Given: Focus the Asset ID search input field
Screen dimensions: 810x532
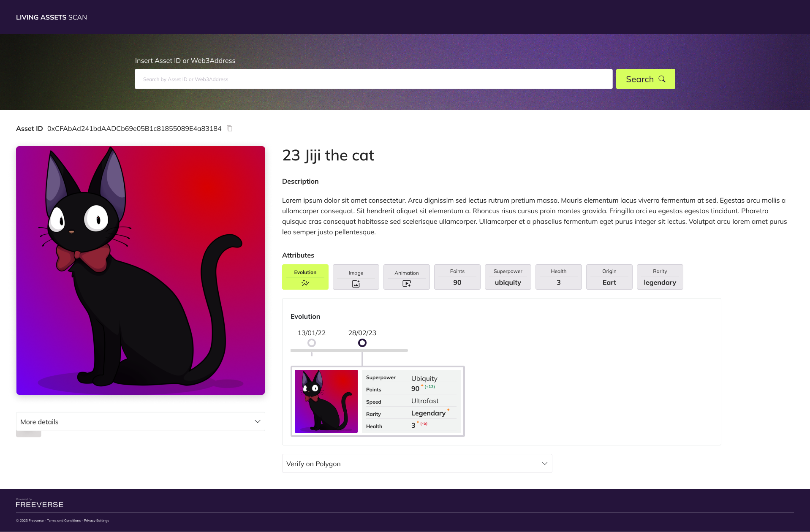Looking at the screenshot, I should coord(374,79).
